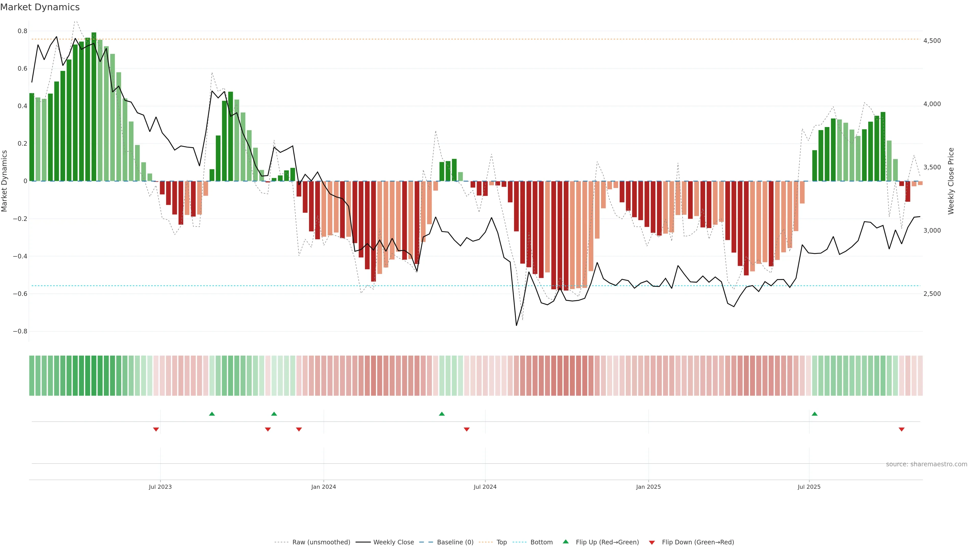Click the first red flip-down marker before Jul 2023
Viewport: 980px width, 551px height.
point(156,429)
